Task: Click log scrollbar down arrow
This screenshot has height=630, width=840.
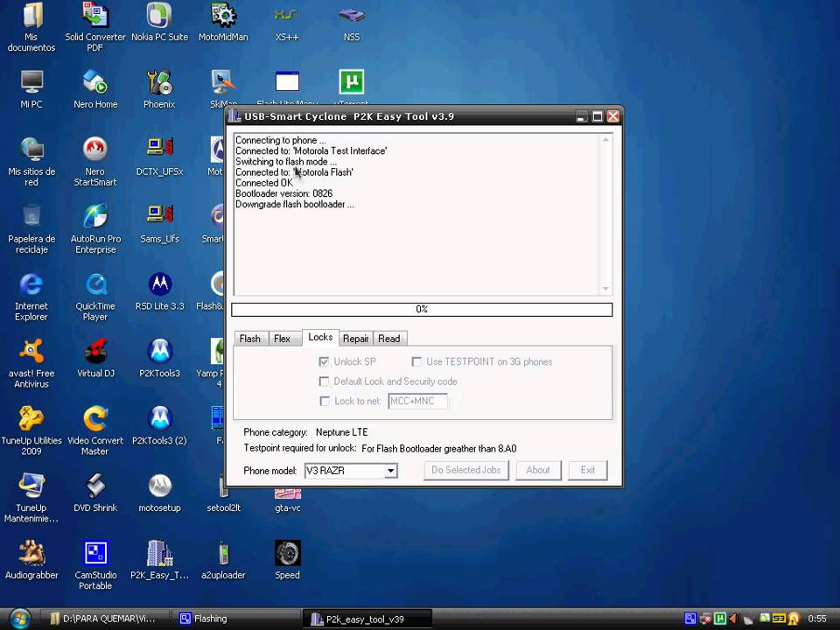Action: point(605,289)
